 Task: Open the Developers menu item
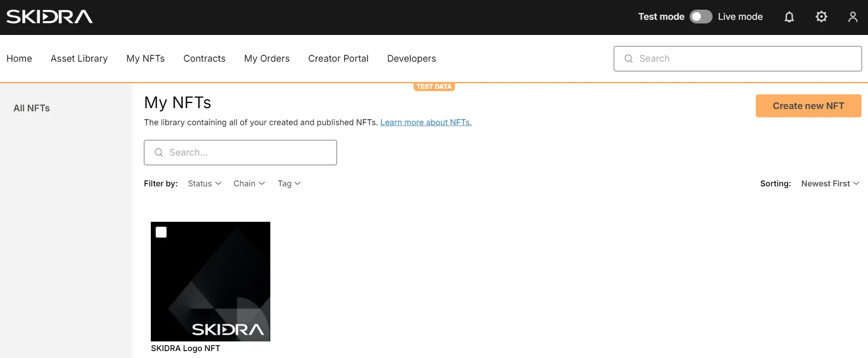411,58
